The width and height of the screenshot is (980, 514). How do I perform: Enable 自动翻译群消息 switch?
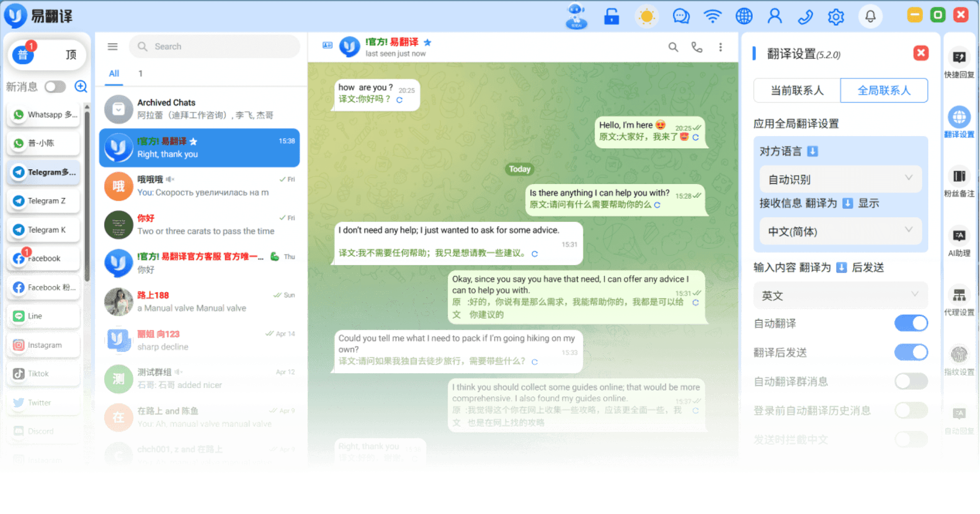(x=911, y=381)
